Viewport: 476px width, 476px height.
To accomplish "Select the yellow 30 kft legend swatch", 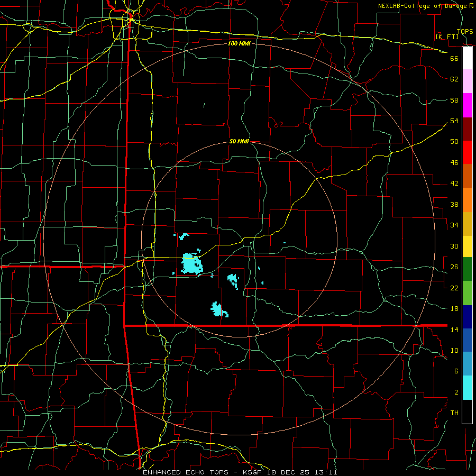I will click(467, 246).
